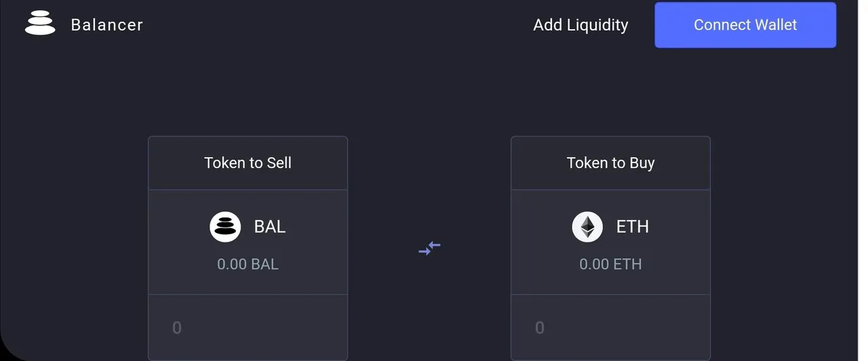Focus the sell amount input field
Image resolution: width=868 pixels, height=361 pixels.
(248, 328)
